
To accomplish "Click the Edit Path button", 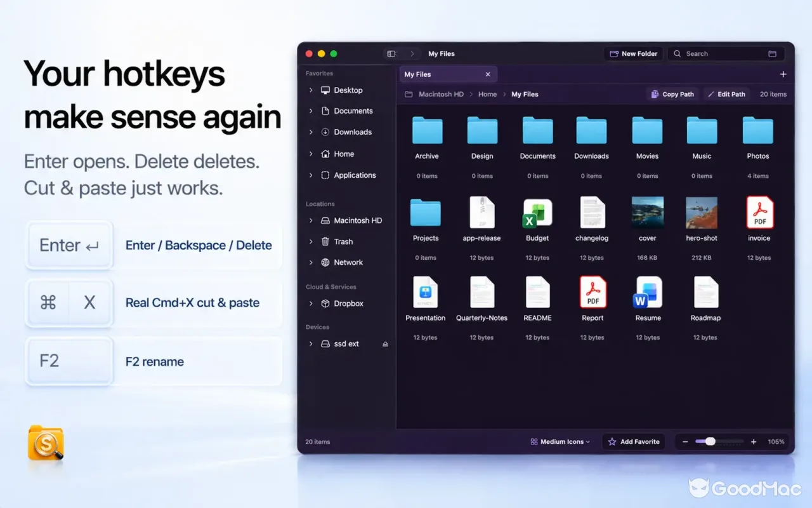I will point(726,94).
